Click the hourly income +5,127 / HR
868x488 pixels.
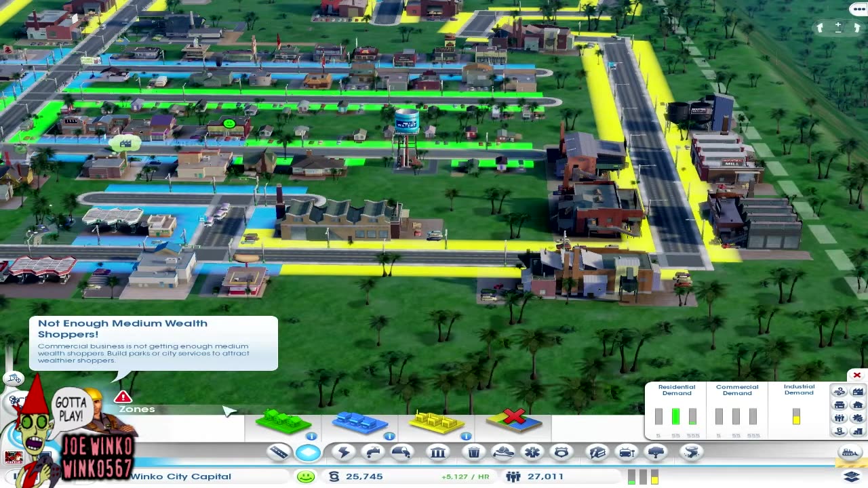click(465, 476)
